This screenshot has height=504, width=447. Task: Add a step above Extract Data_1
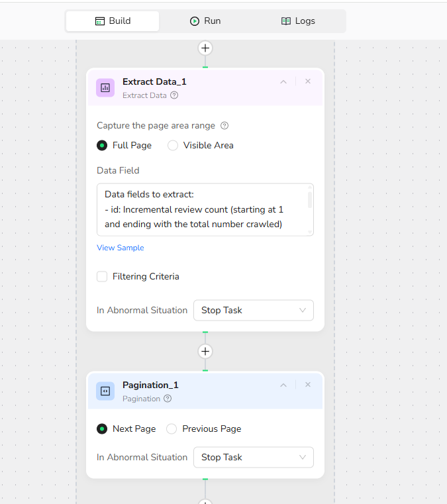[205, 48]
